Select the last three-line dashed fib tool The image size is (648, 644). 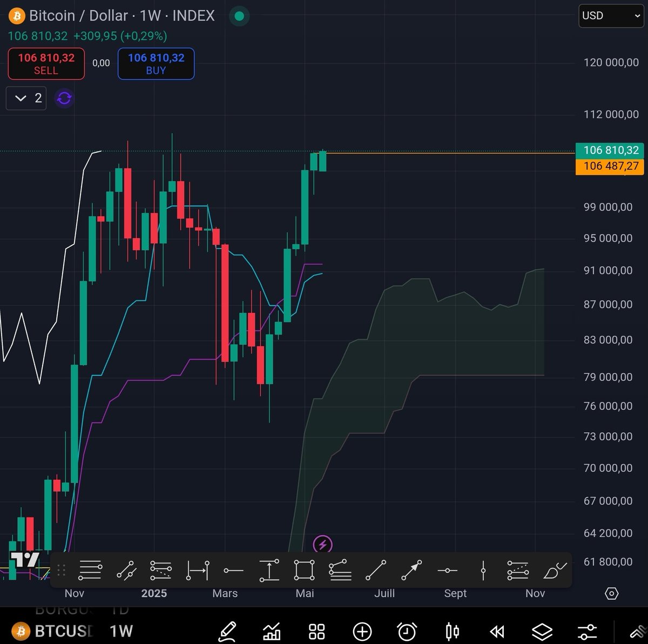click(518, 570)
